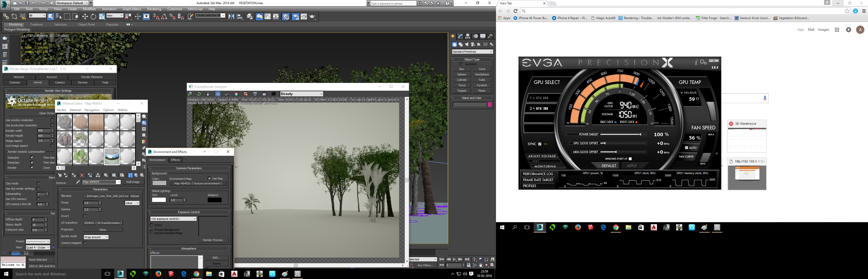Open the Rendering menu
Viewport: 868px width, 279px height.
coord(154,9)
